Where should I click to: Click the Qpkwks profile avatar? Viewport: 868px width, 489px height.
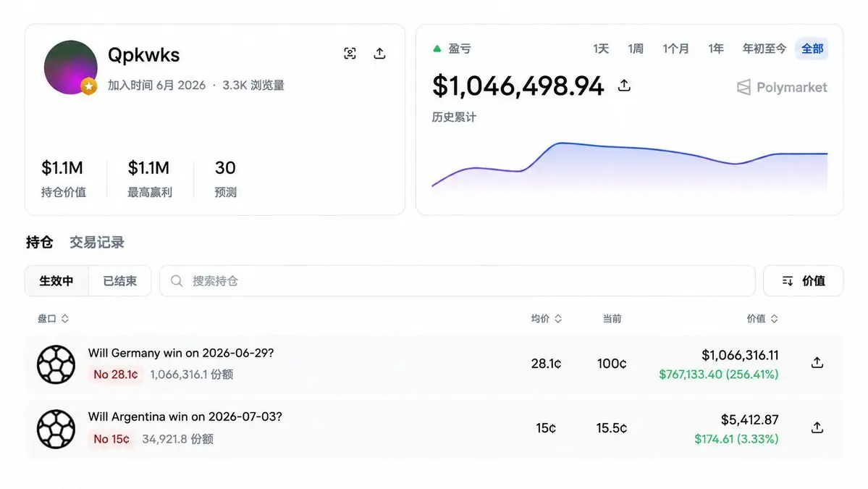[x=71, y=67]
